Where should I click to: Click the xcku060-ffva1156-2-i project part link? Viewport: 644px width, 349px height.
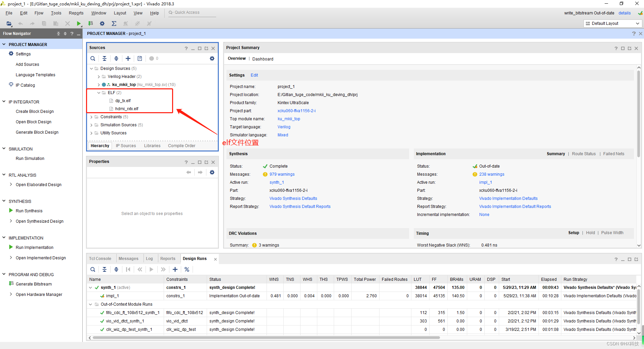pyautogui.click(x=296, y=111)
